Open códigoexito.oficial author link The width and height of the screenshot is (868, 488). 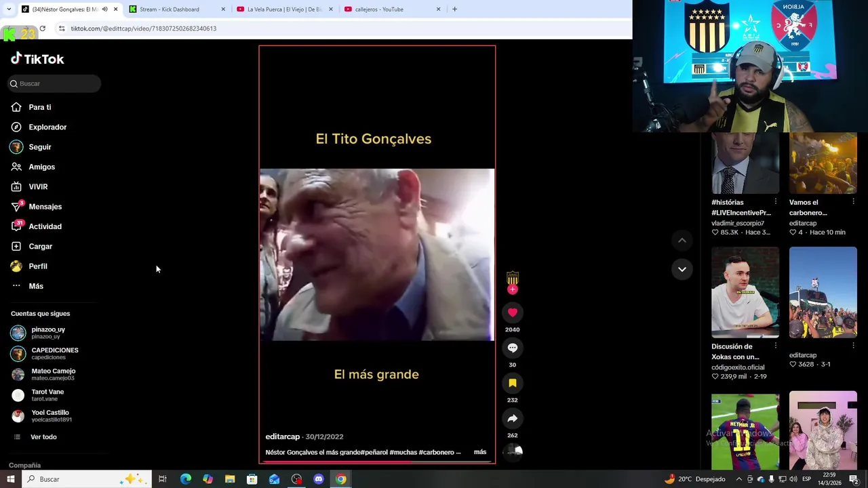click(x=738, y=367)
